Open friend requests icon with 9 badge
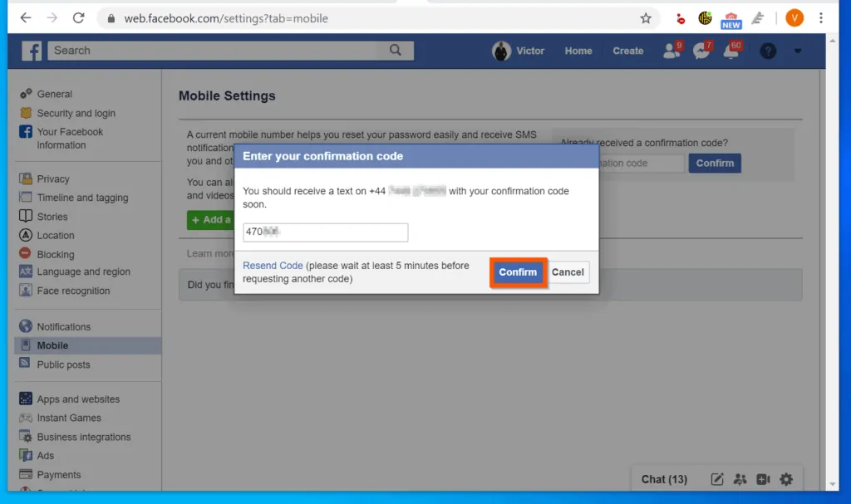Viewport: 851px width, 504px height. click(671, 51)
